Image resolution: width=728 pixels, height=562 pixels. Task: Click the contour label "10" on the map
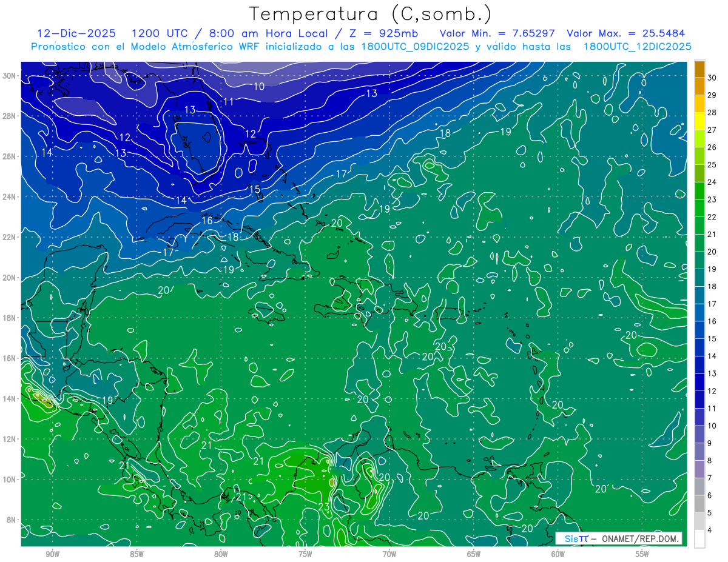(x=259, y=87)
